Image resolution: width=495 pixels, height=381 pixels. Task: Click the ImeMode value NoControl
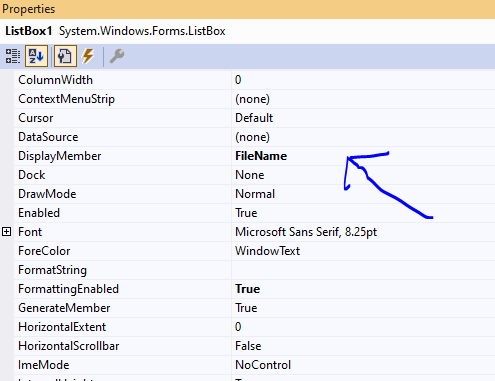tap(263, 365)
